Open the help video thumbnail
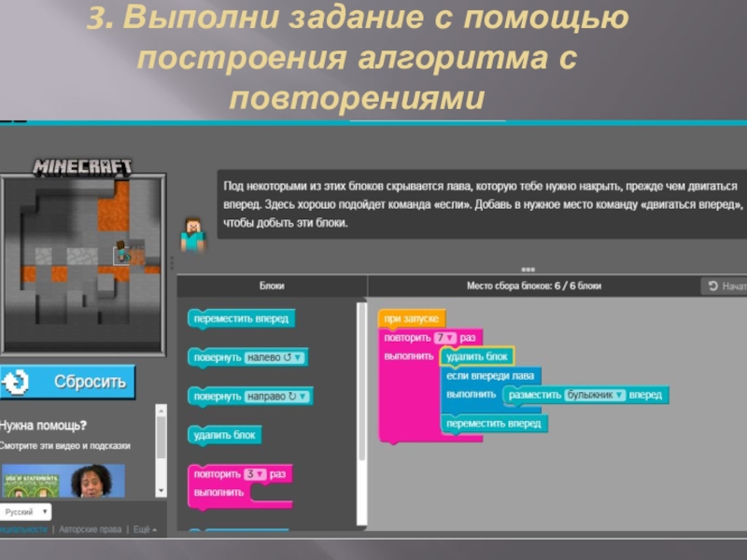Screen dimensions: 747x560 coord(63,481)
